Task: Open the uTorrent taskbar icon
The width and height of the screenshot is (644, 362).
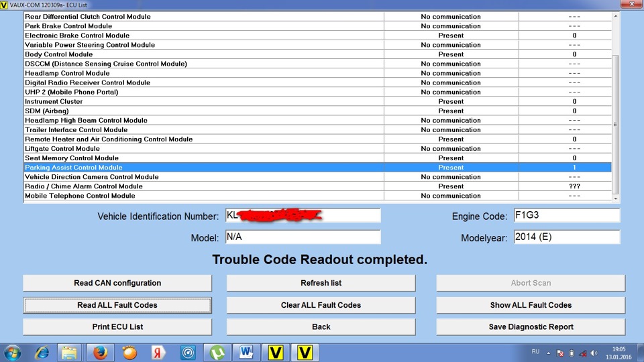Action: point(217,353)
